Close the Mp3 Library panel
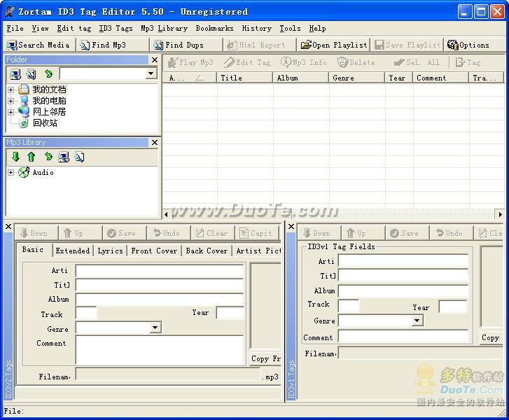The height and width of the screenshot is (420, 509). [155, 142]
